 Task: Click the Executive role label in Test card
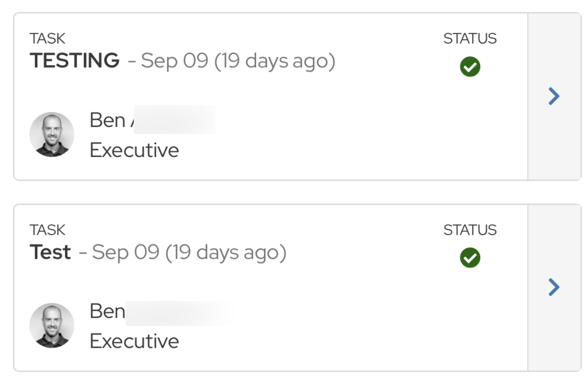[134, 341]
